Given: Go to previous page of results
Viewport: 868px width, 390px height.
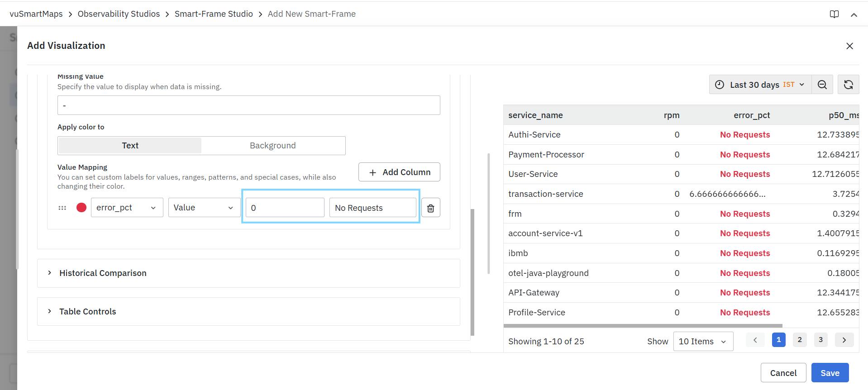Looking at the screenshot, I should click(x=755, y=340).
